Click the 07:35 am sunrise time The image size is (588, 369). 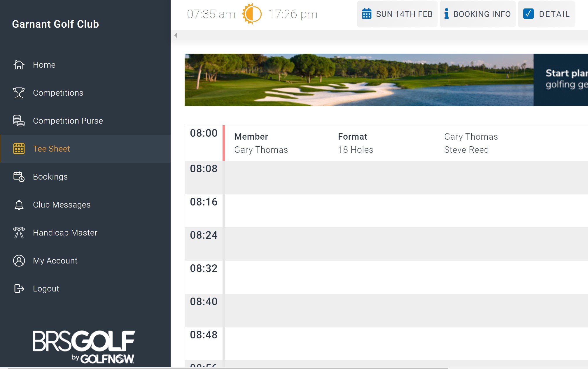click(x=211, y=14)
